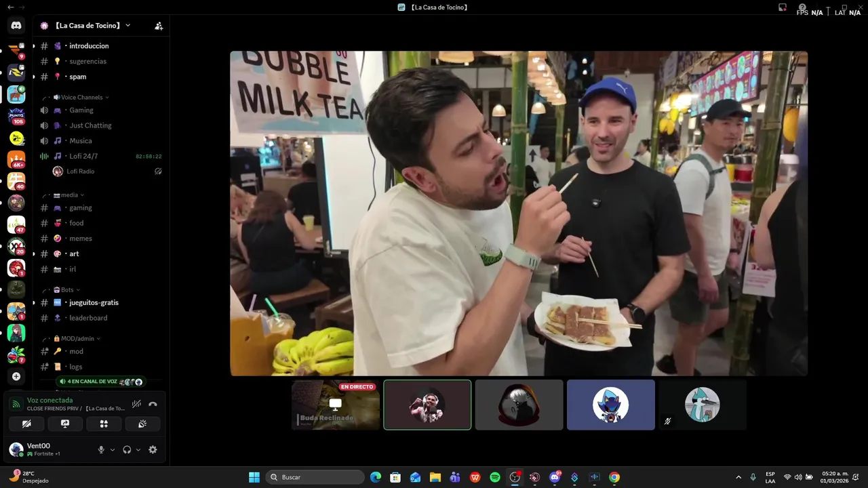The width and height of the screenshot is (868, 488).
Task: Open the CLOSE FRIENDS PRIV channel link
Action: pyautogui.click(x=76, y=409)
